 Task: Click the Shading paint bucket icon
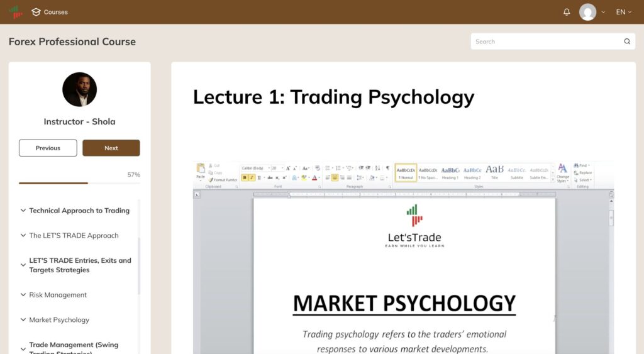372,178
